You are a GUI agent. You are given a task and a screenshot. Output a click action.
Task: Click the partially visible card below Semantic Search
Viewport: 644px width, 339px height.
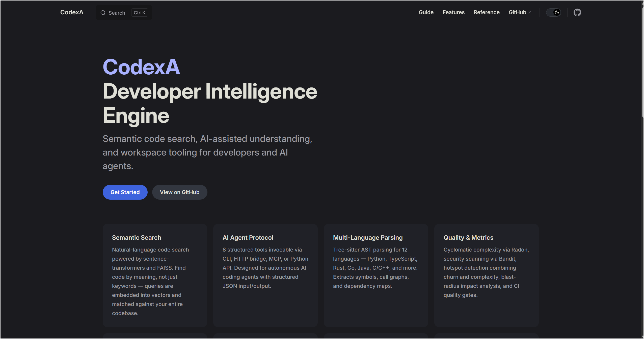coord(155,337)
